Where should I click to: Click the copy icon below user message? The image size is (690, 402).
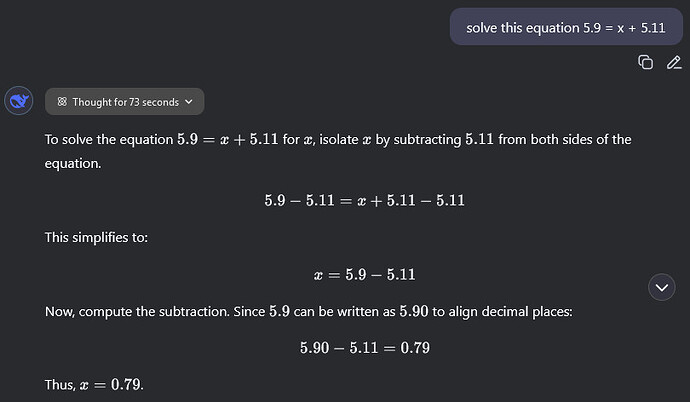[645, 63]
